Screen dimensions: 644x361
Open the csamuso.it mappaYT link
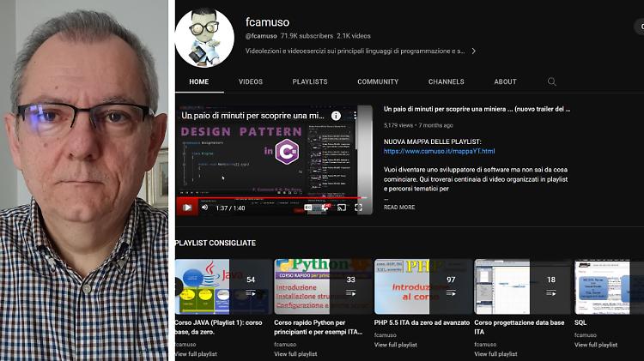439,152
